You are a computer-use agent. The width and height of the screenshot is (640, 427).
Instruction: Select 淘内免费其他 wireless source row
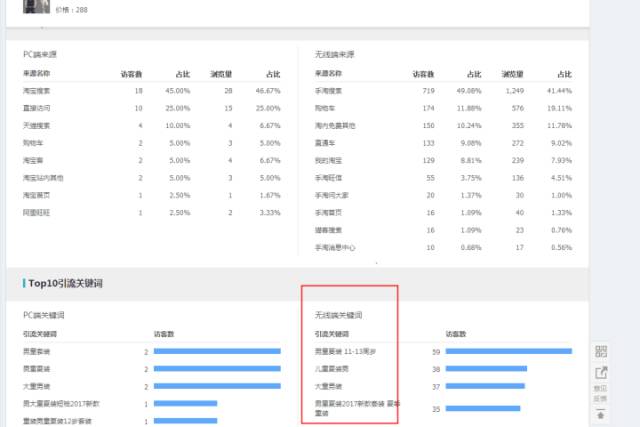pos(443,126)
